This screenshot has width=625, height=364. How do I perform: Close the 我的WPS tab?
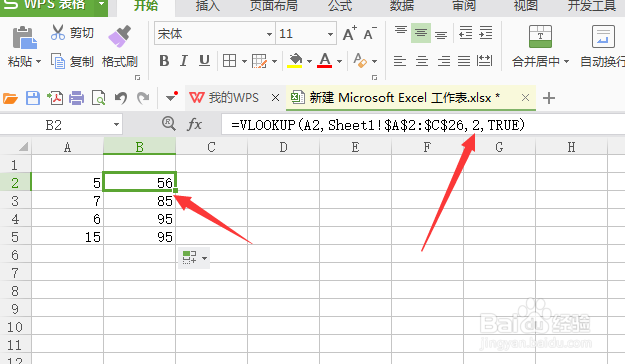[x=275, y=98]
